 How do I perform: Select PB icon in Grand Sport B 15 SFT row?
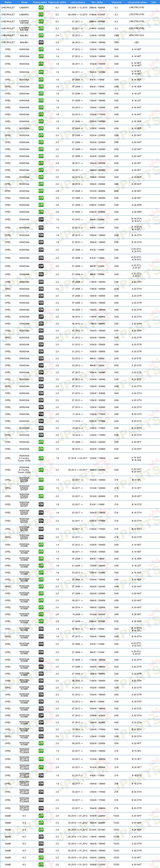point(41,488)
